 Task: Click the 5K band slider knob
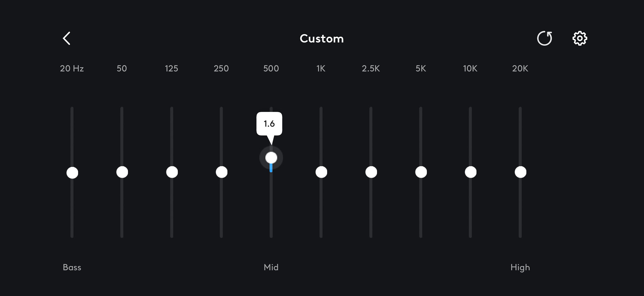click(x=421, y=172)
